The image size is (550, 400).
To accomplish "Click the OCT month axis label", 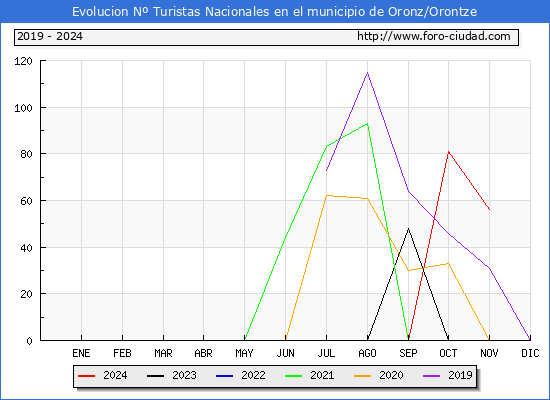I will tap(448, 353).
